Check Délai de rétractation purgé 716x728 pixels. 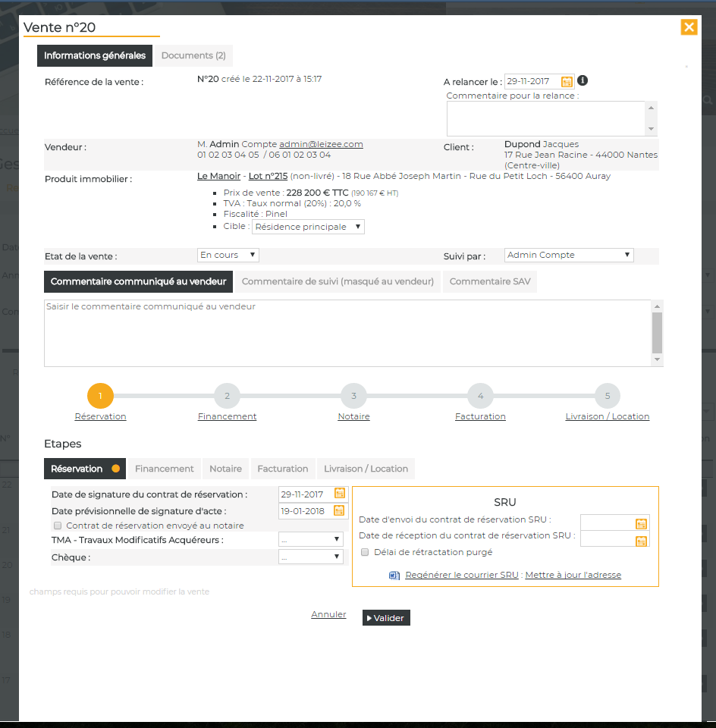(365, 552)
